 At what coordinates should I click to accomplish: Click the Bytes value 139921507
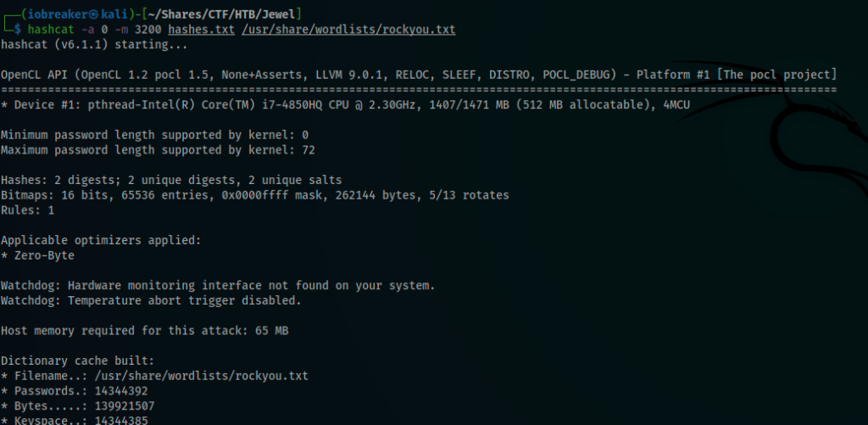(x=125, y=406)
